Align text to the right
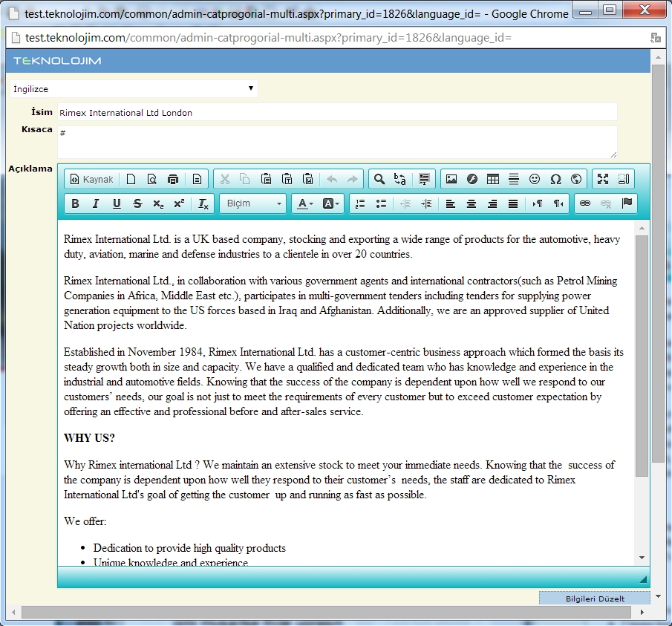This screenshot has height=626, width=672. (492, 203)
